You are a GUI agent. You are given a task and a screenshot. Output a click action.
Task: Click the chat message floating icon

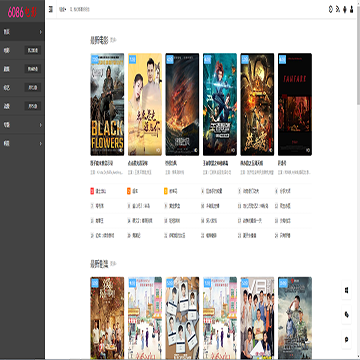click(347, 339)
